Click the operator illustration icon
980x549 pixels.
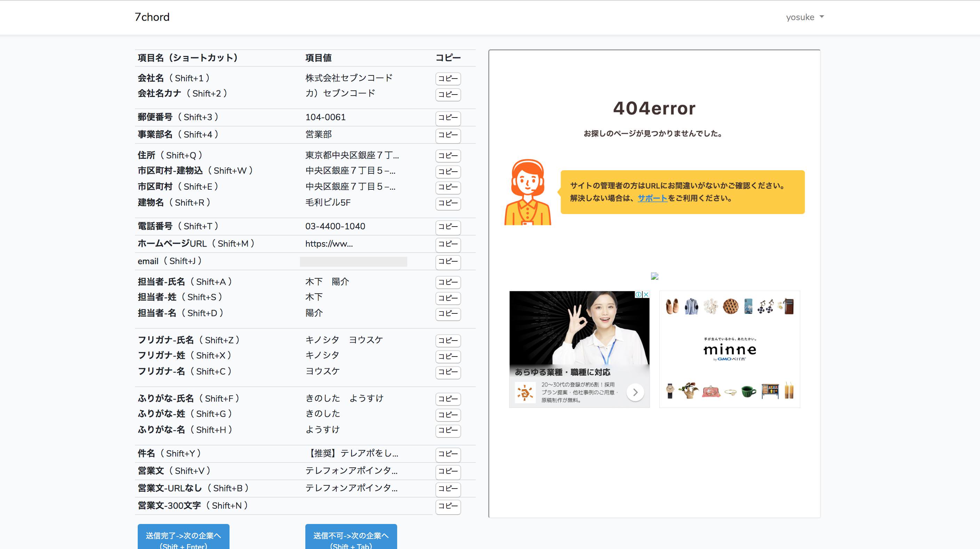tap(528, 192)
